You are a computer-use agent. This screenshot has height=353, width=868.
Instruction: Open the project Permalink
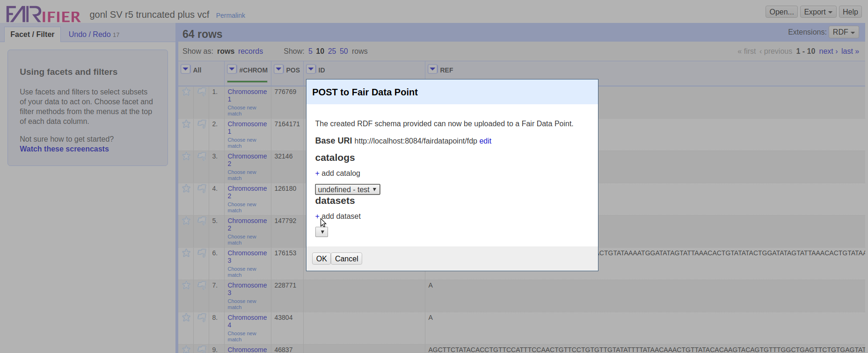click(x=230, y=15)
